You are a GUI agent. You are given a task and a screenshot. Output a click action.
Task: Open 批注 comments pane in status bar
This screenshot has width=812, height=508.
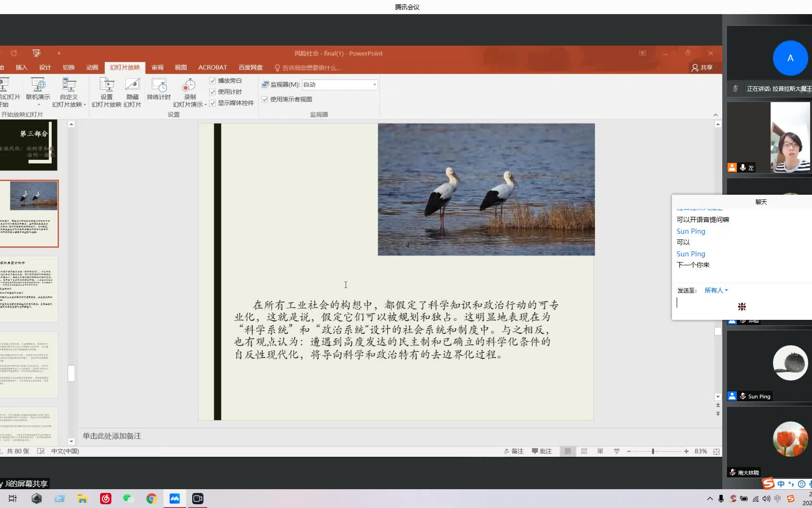point(542,451)
